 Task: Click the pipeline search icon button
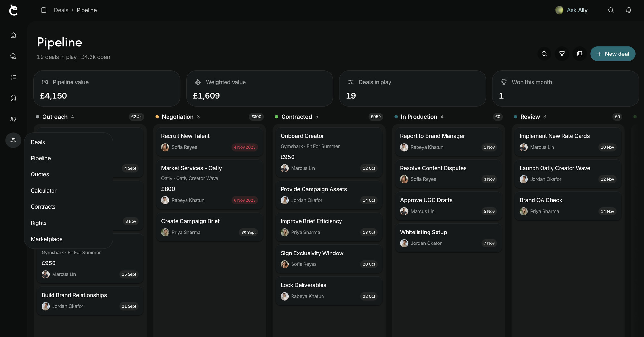pos(544,54)
